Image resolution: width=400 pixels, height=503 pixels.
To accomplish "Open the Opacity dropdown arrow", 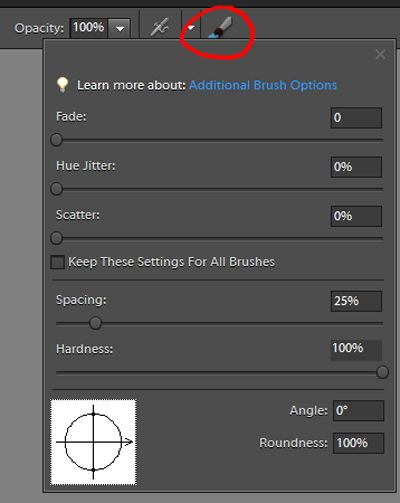I will [x=120, y=28].
